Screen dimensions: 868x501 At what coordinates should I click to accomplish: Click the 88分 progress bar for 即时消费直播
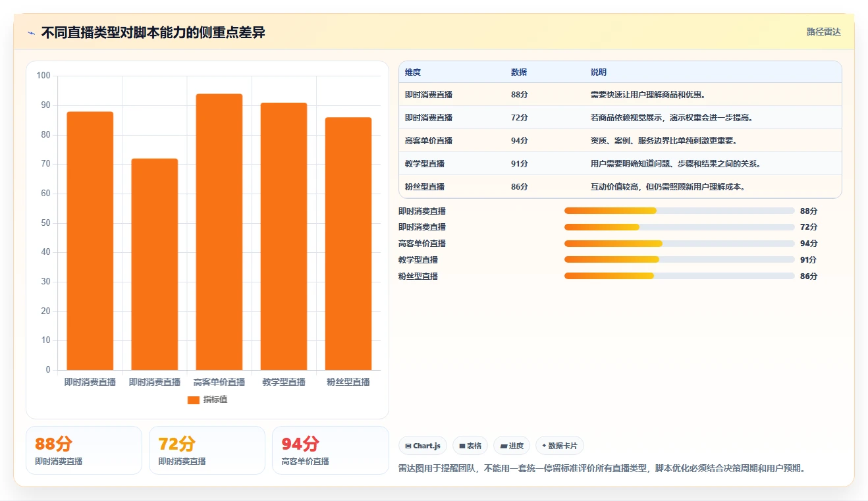pyautogui.click(x=679, y=211)
